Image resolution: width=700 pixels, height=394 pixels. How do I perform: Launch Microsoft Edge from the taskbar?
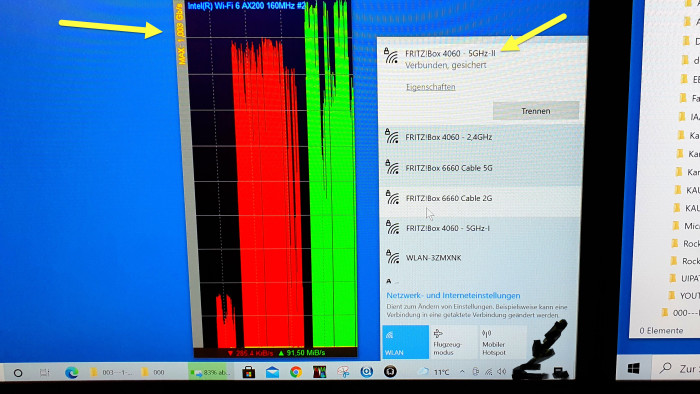click(x=71, y=372)
